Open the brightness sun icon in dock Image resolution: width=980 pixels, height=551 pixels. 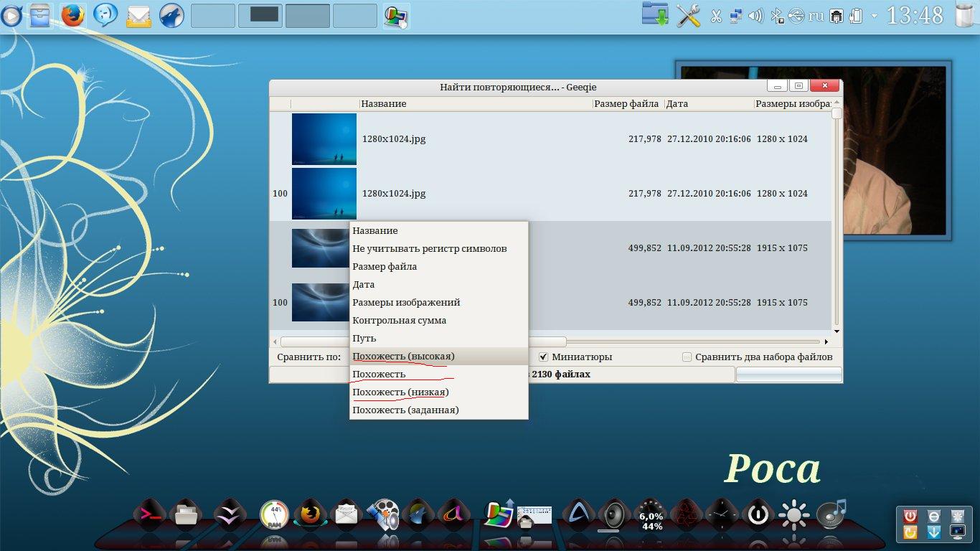click(794, 515)
